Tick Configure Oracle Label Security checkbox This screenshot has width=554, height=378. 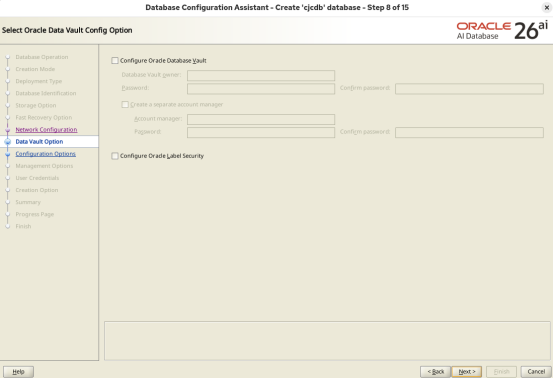click(x=115, y=156)
